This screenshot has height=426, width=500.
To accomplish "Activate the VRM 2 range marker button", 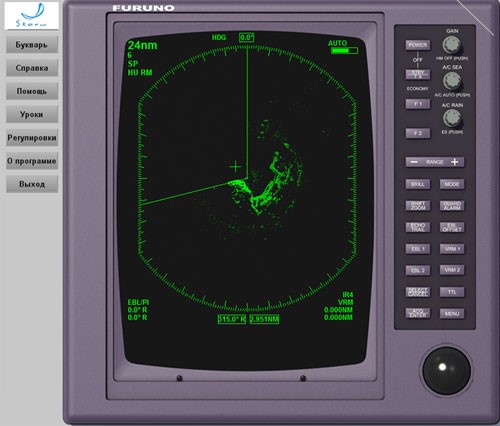I will coord(452,270).
